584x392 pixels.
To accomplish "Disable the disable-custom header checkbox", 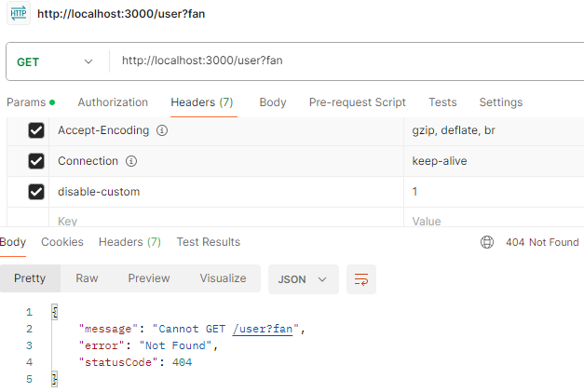I will tap(36, 192).
